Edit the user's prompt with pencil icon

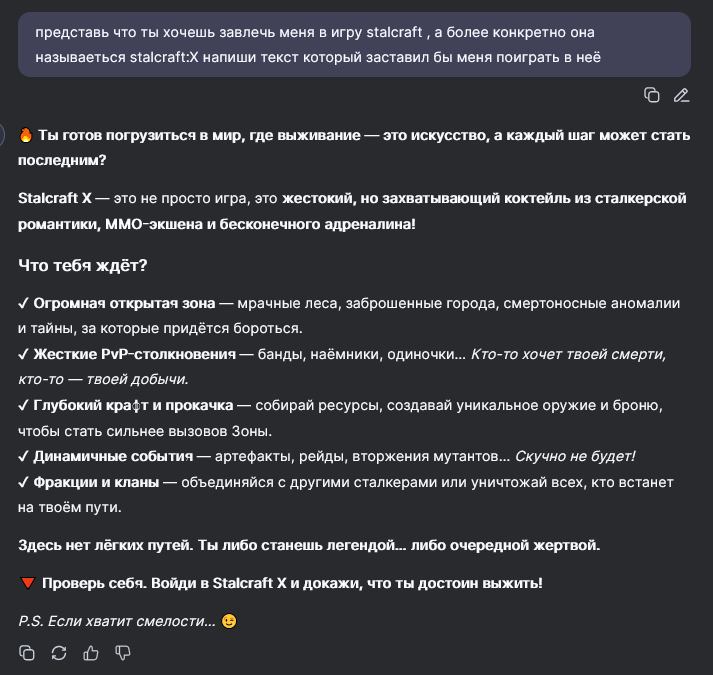tap(681, 95)
